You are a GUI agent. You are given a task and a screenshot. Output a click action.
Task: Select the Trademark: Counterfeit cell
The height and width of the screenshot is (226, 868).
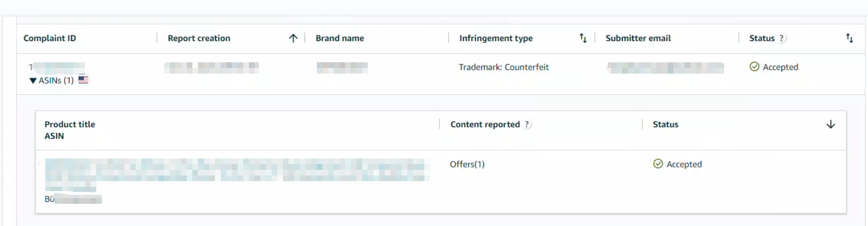pyautogui.click(x=504, y=67)
